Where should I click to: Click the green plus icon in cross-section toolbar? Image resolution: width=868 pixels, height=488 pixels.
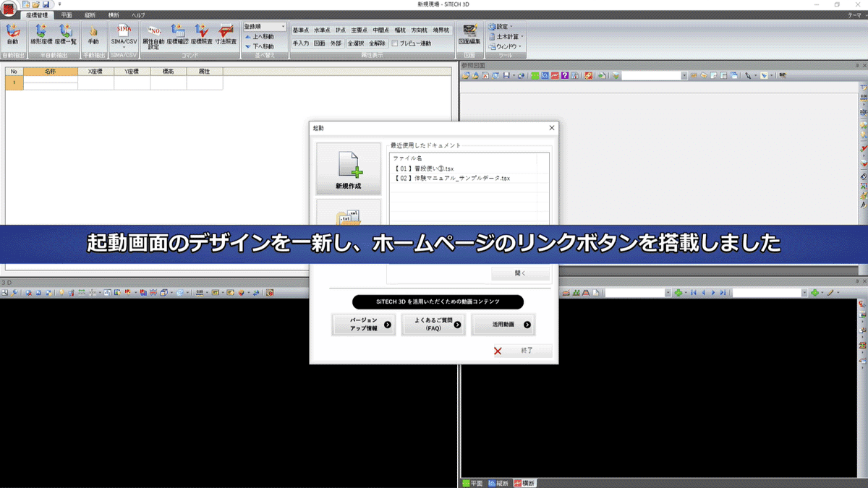tap(678, 293)
